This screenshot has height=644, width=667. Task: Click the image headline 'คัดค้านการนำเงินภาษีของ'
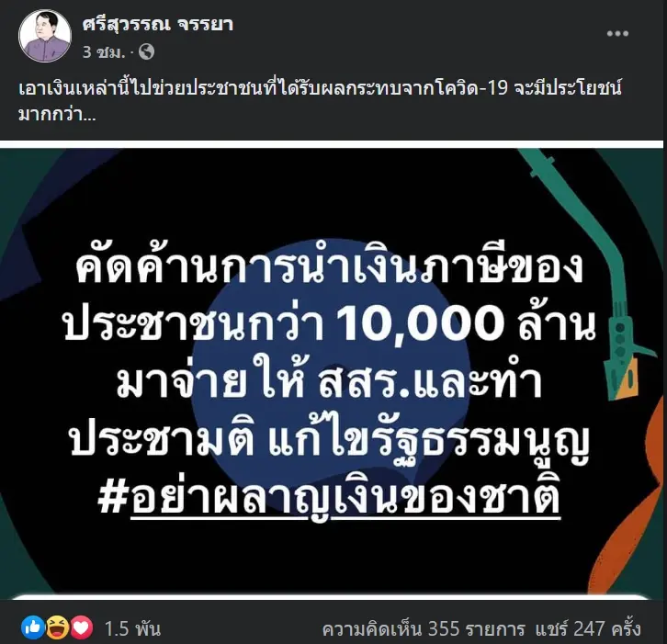330,268
